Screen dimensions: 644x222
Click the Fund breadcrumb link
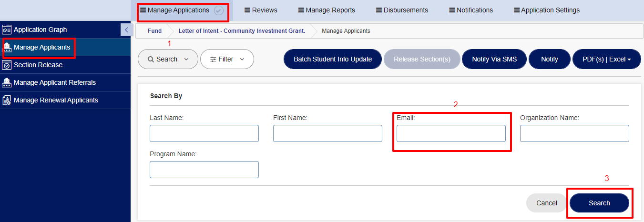coord(154,31)
